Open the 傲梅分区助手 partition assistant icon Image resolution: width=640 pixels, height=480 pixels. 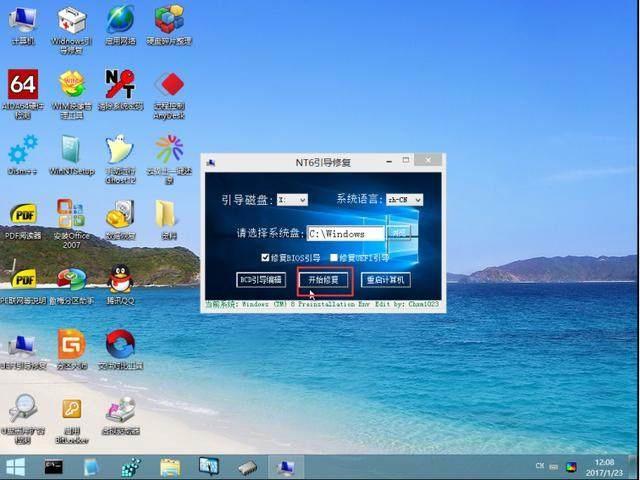click(72, 286)
